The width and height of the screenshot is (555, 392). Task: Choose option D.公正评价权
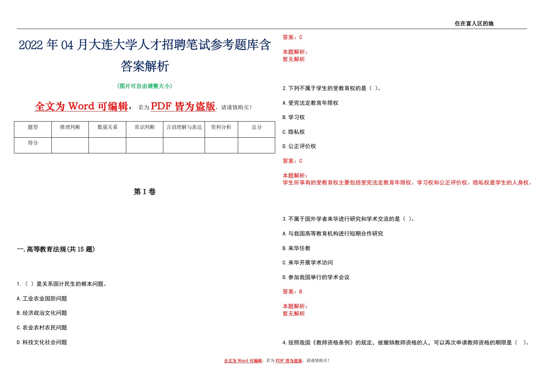click(x=299, y=146)
